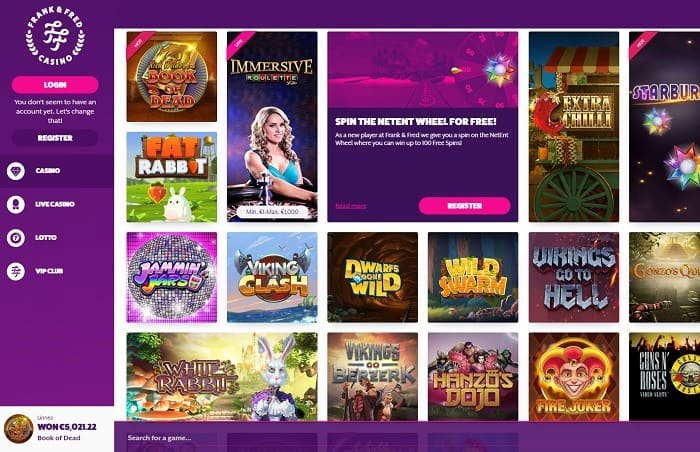This screenshot has height=452, width=700.
Task: Click the sidebar Register button
Action: 55,138
